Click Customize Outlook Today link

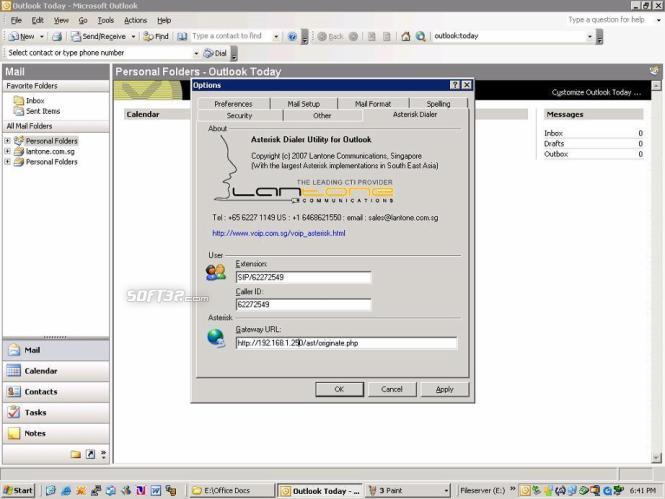tap(596, 92)
